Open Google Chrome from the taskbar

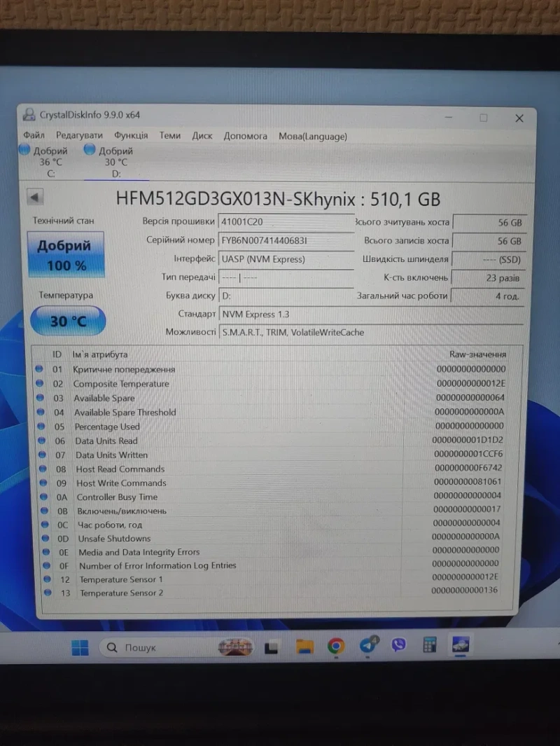[335, 646]
